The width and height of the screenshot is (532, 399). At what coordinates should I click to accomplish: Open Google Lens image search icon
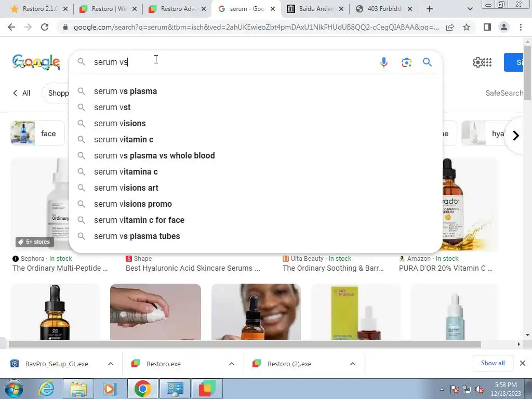pos(406,62)
